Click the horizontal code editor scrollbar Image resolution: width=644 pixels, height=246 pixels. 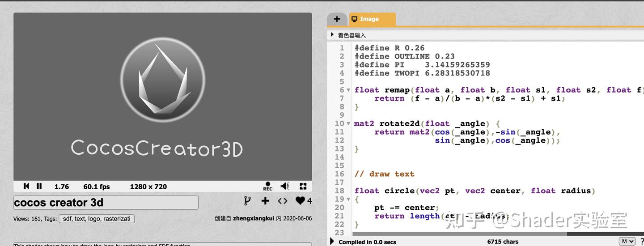460,233
